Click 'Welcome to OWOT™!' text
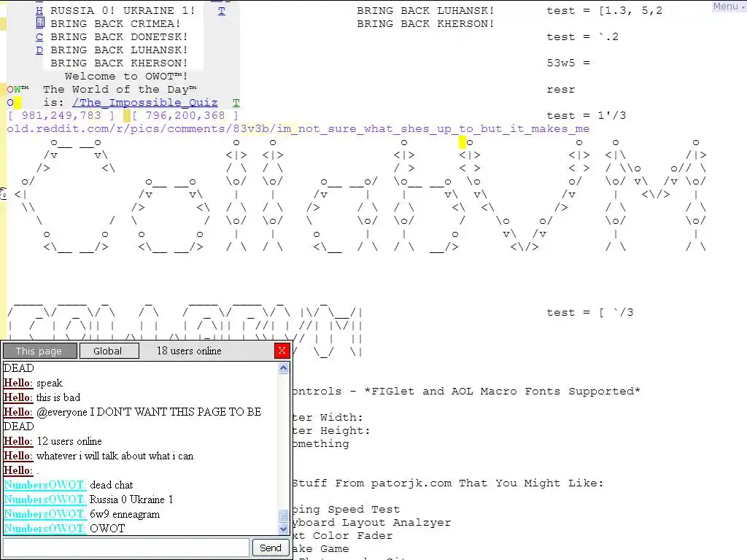The image size is (747, 560). point(126,76)
